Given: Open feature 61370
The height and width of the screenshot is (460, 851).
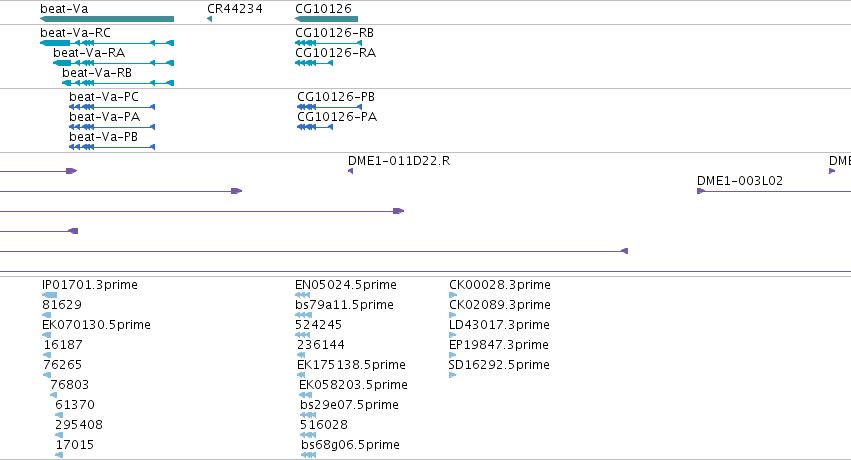Looking at the screenshot, I should [x=75, y=405].
